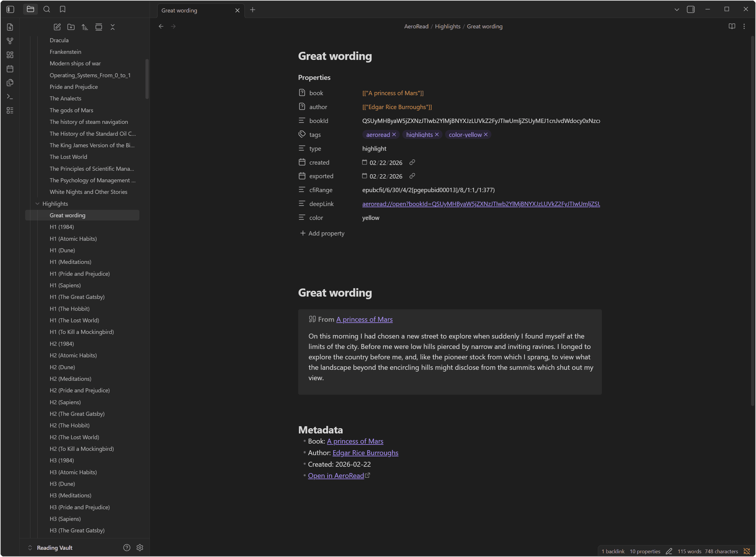This screenshot has width=756, height=557.
Task: Open the command palette icon
Action: point(10,96)
